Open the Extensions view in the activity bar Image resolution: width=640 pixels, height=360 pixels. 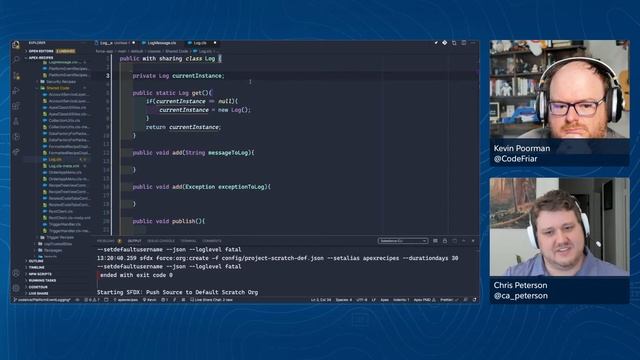coord(16,106)
